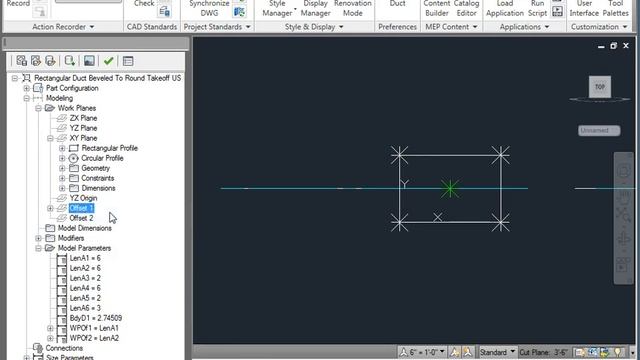Screen dimensions: 640x360
Task: Click the Generate Preview picture icon
Action: tap(89, 61)
